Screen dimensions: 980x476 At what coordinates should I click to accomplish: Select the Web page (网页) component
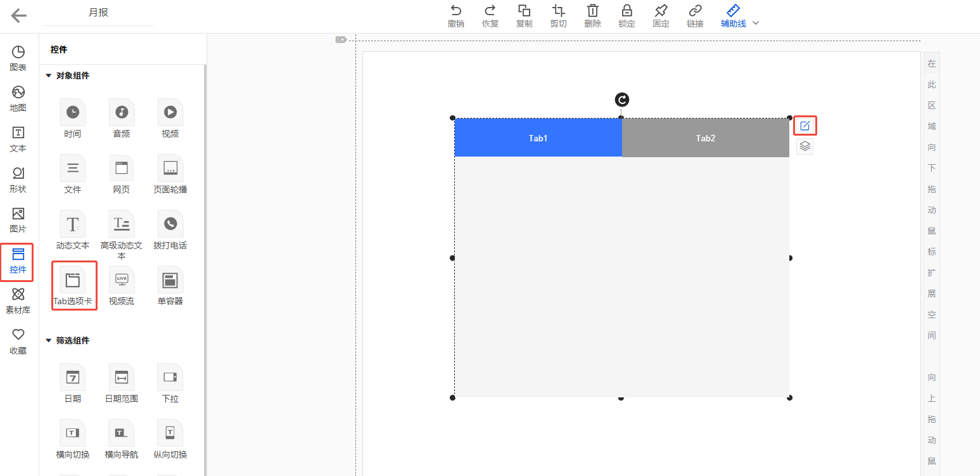(x=122, y=174)
